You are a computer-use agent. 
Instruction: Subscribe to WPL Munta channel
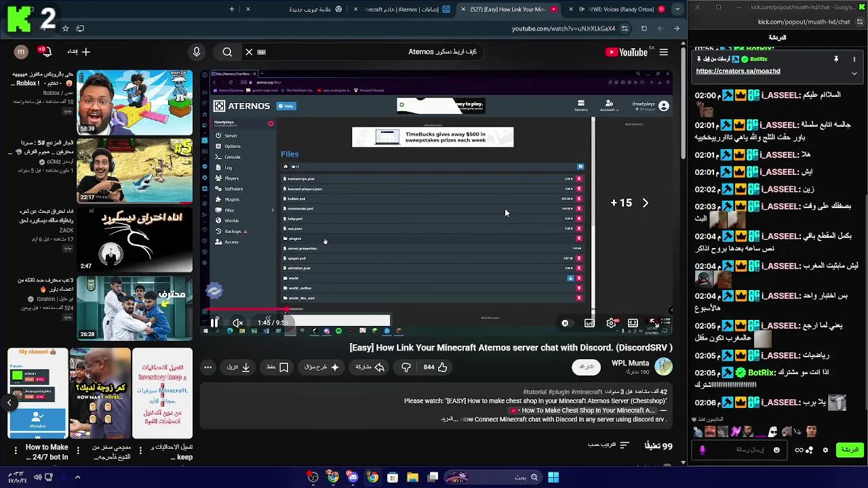point(587,367)
